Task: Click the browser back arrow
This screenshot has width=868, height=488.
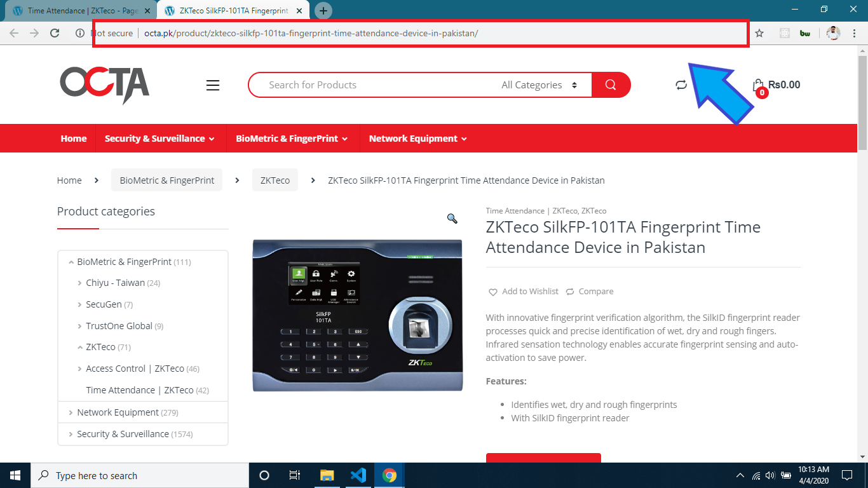Action: tap(14, 33)
